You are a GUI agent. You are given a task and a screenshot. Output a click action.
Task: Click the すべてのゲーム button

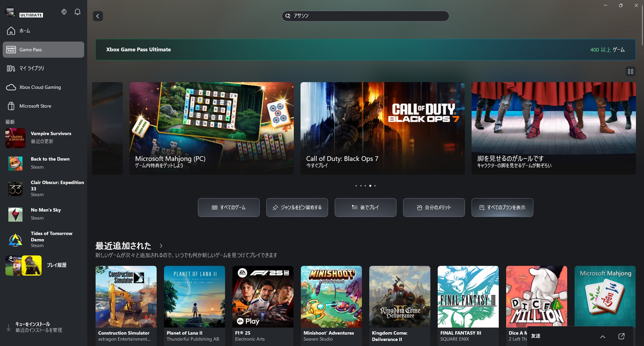[x=229, y=208]
